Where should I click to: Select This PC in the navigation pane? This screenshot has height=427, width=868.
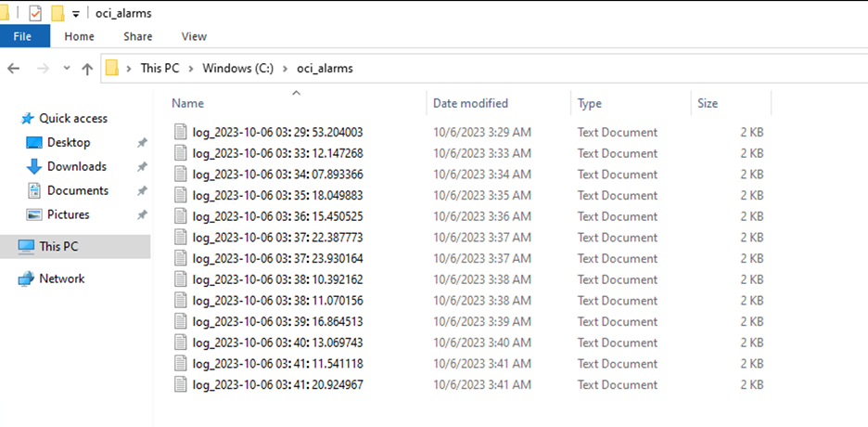tap(58, 246)
